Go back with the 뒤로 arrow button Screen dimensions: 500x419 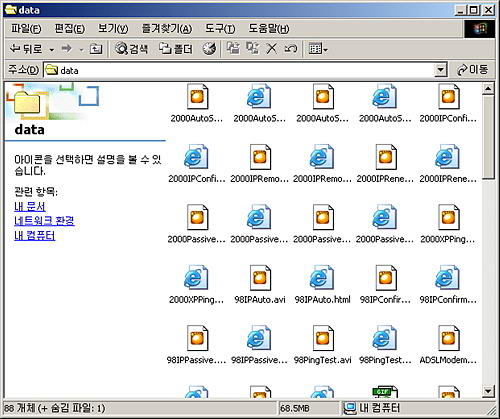pyautogui.click(x=26, y=49)
